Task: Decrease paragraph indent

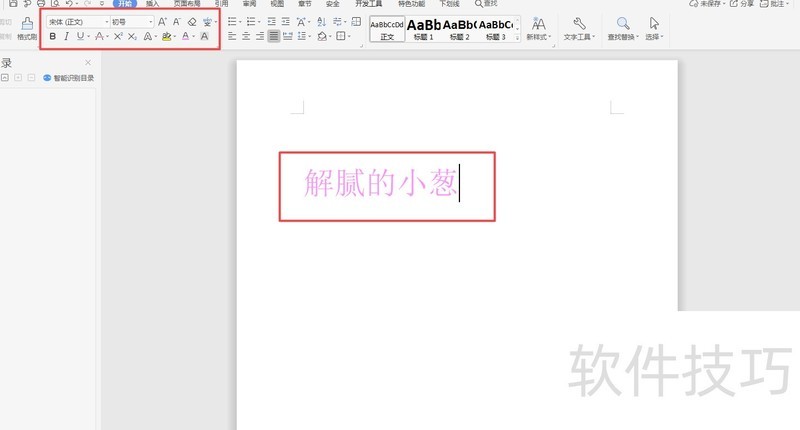Action: click(x=271, y=21)
